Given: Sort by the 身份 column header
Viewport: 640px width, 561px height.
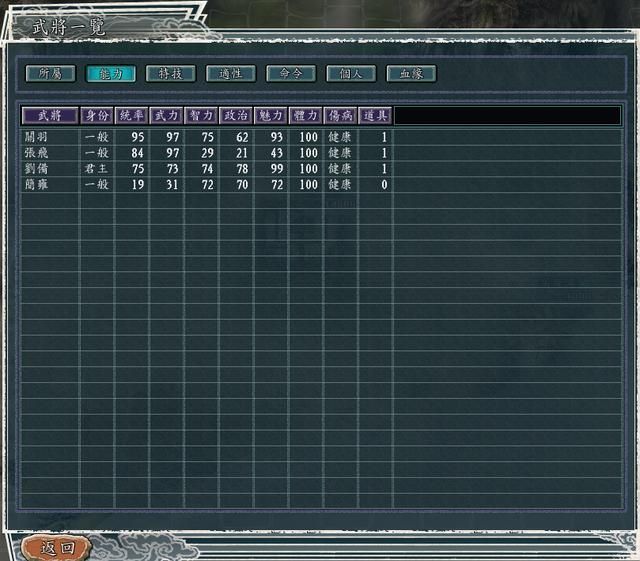Looking at the screenshot, I should pos(97,116).
